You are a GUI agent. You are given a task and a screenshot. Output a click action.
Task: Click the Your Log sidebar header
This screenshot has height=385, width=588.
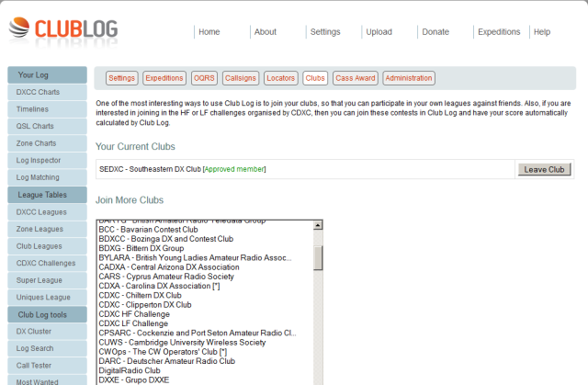47,75
